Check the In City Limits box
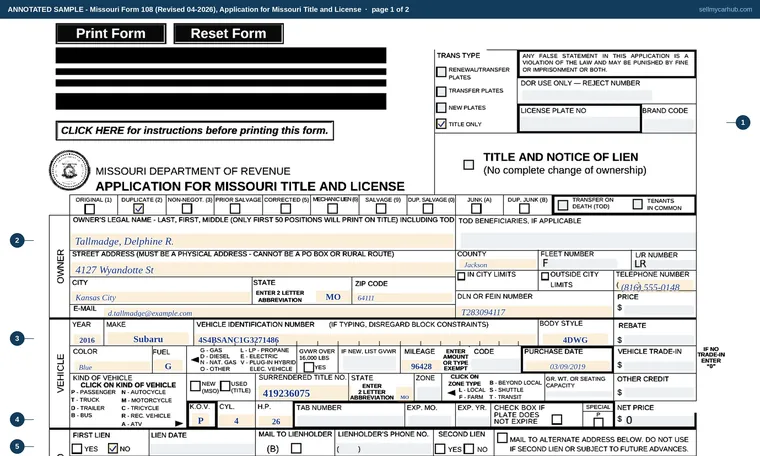This screenshot has width=760, height=456. tap(461, 276)
